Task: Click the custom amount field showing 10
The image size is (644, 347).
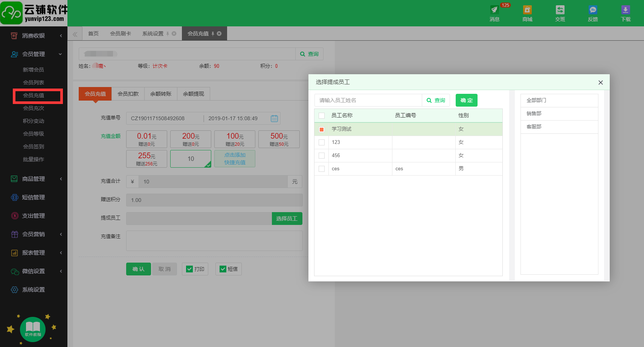Action: click(x=191, y=159)
